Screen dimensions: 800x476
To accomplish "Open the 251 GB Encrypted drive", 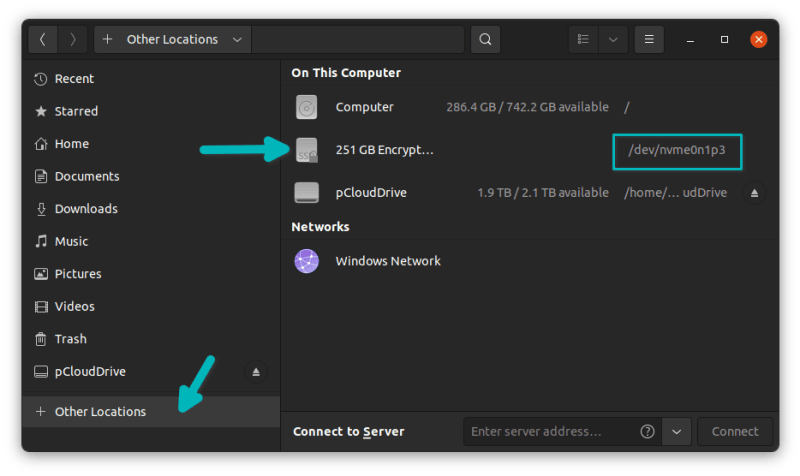I will (x=385, y=150).
